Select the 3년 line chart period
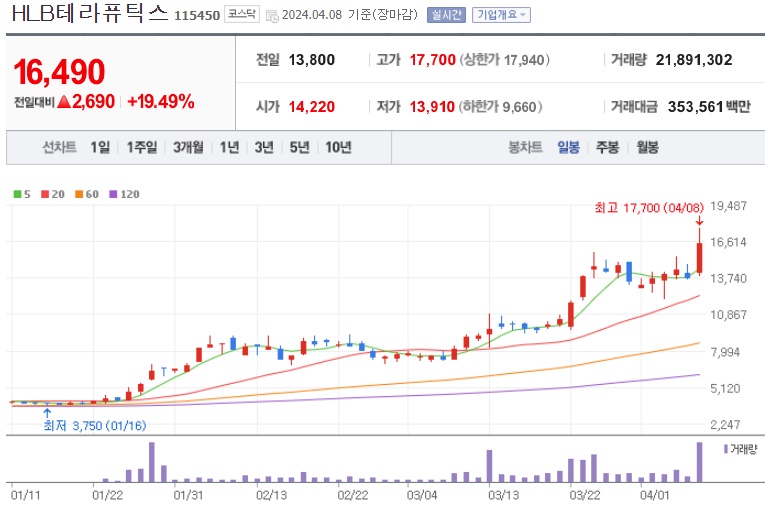The width and height of the screenshot is (765, 509). (x=264, y=147)
